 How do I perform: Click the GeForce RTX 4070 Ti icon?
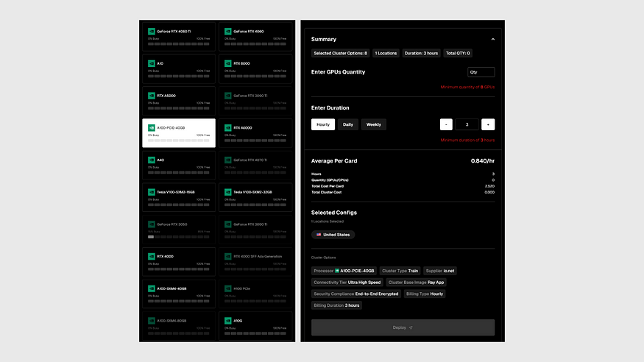228,160
